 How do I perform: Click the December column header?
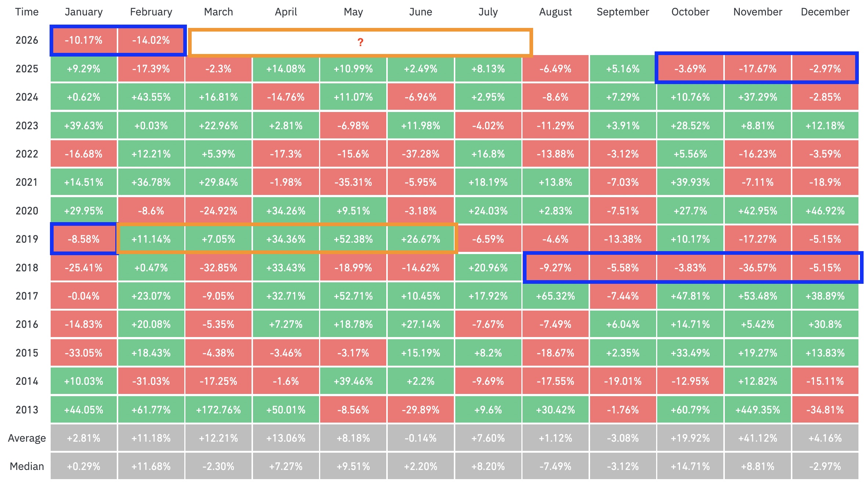(825, 12)
